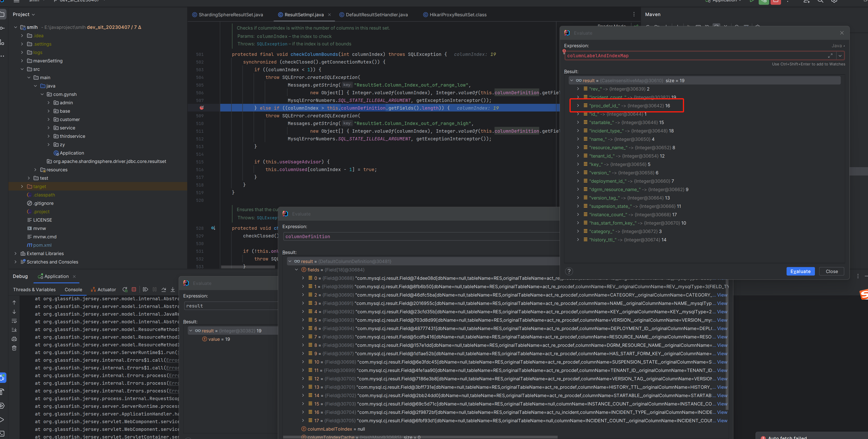
Task: Toggle the breakpoint on line 508
Action: point(202,108)
